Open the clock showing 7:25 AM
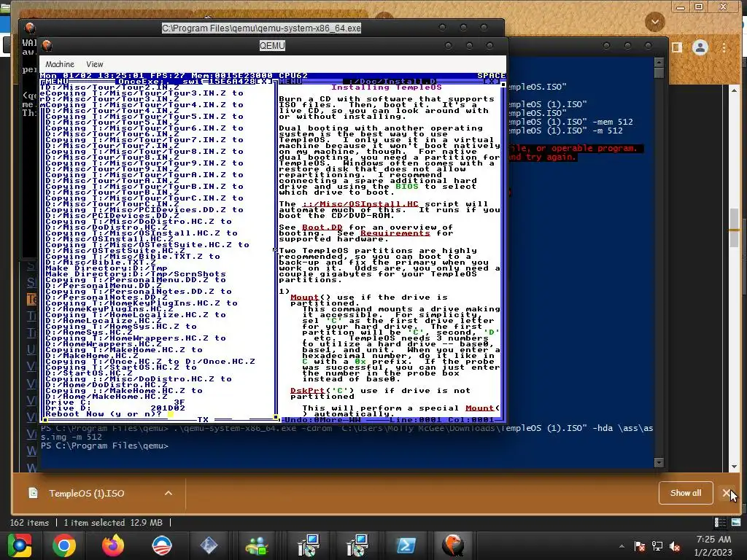Screen dimensions: 747x560 [713, 545]
